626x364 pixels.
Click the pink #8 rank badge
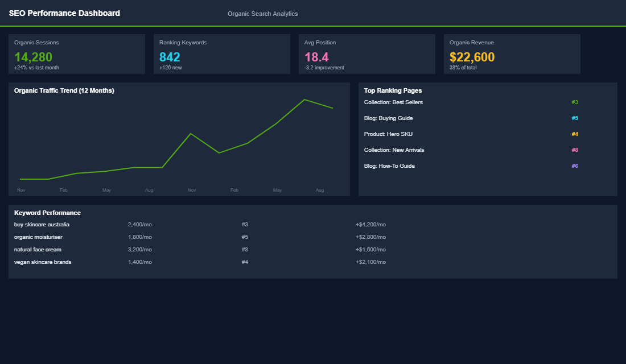[x=574, y=150]
